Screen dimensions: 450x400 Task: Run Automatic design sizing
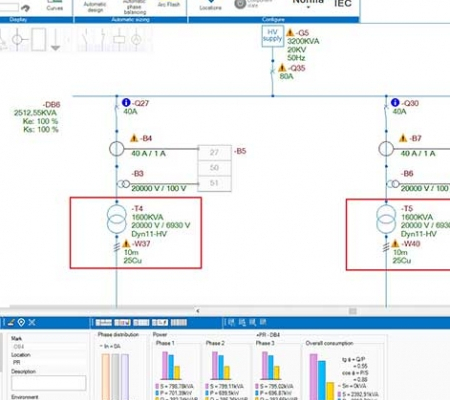coord(95,7)
